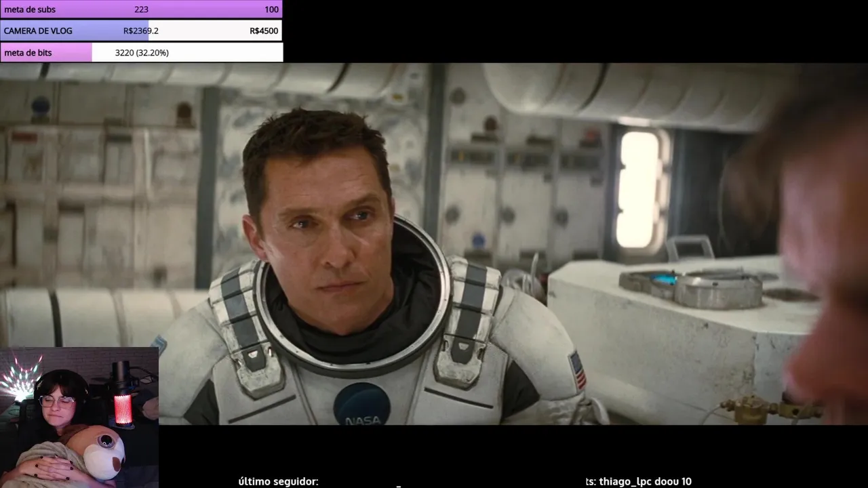The height and width of the screenshot is (488, 868).
Task: Click the subs count 223
Action: pos(141,9)
